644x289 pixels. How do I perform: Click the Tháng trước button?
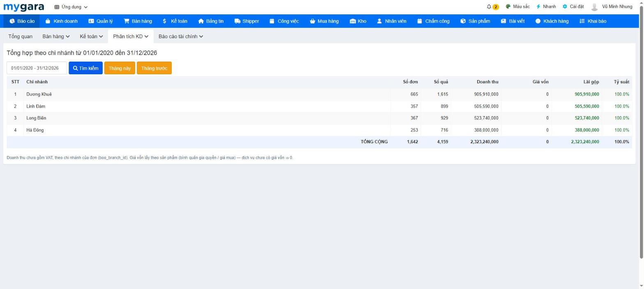click(154, 68)
